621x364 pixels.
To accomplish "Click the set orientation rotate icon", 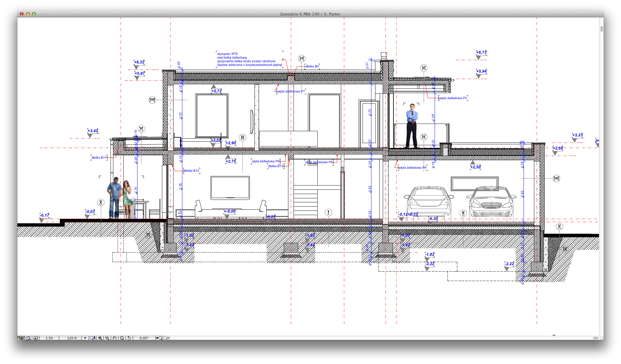I will 129,338.
